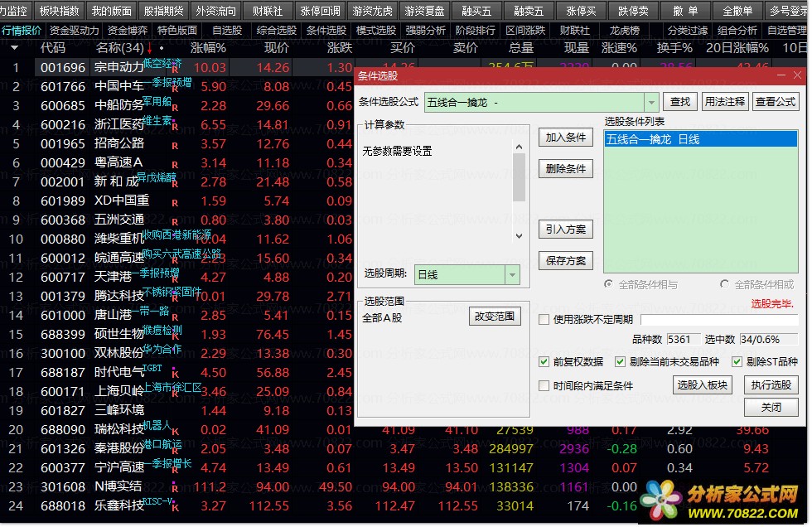Open the 股指期货 toolbar button
This screenshot has height=527, width=812.
tap(164, 10)
